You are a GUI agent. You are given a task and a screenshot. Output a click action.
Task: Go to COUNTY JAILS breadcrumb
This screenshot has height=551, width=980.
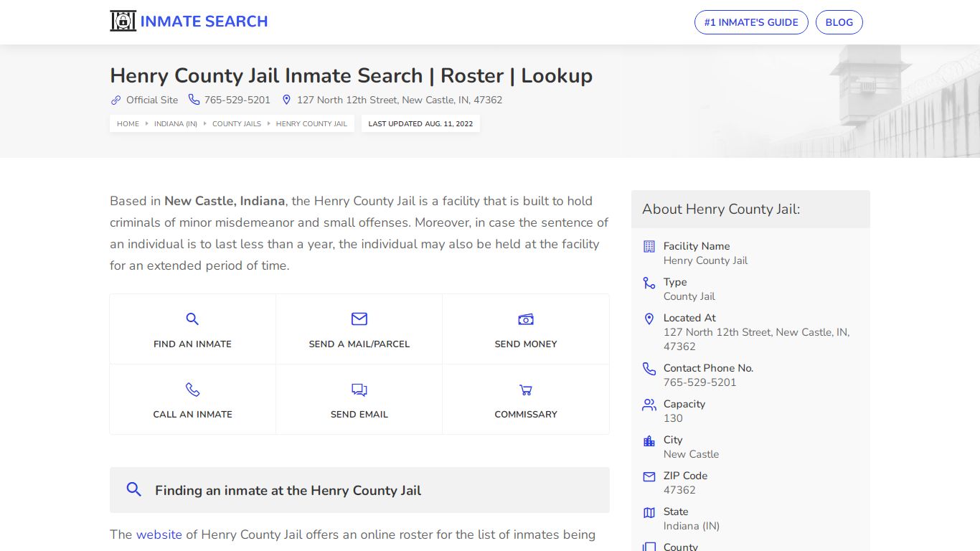point(237,123)
